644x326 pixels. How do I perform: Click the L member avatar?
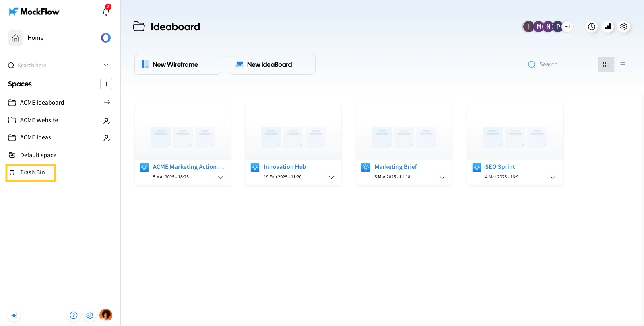pyautogui.click(x=528, y=27)
